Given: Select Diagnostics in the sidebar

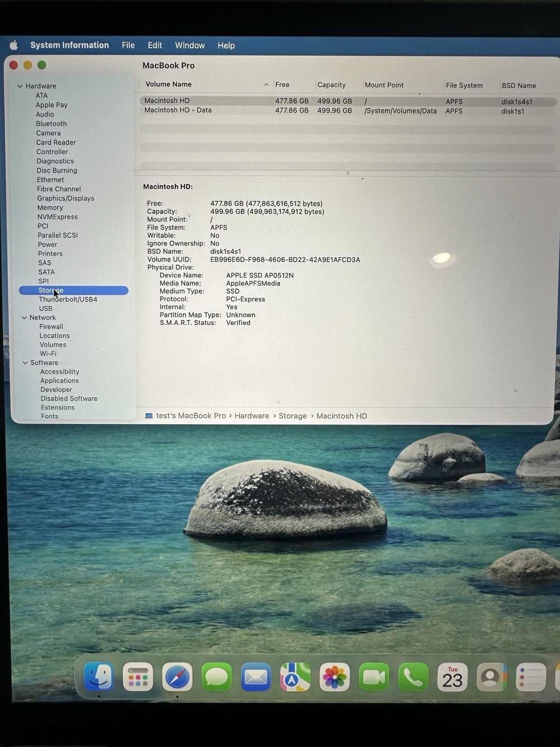Looking at the screenshot, I should point(55,161).
